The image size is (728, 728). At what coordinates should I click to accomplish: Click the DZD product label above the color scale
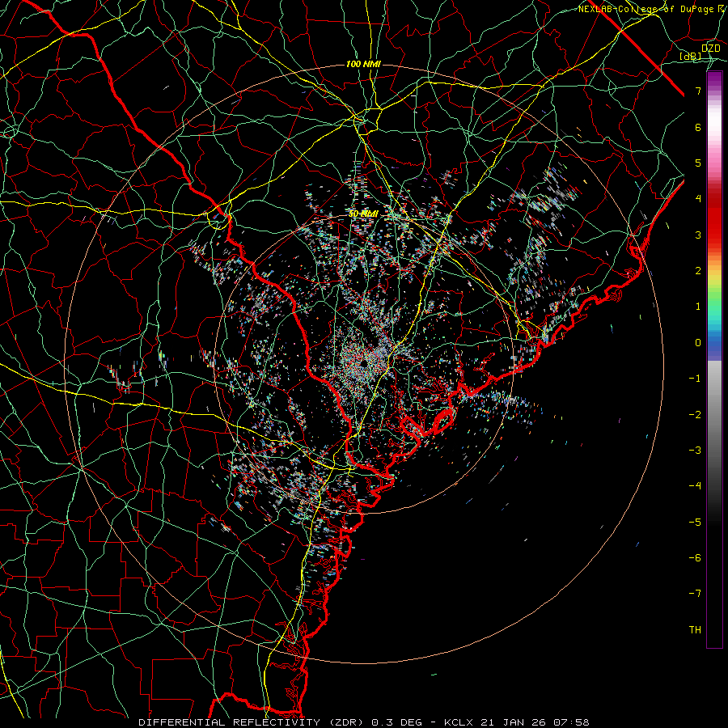click(x=711, y=49)
